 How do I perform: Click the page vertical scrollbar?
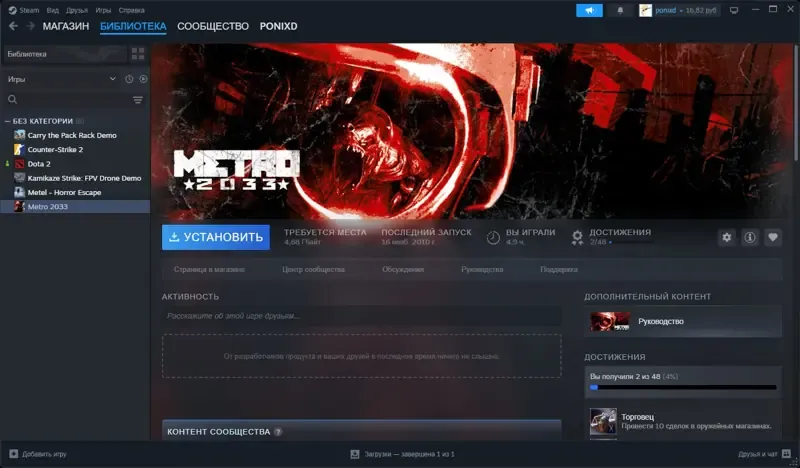(x=796, y=104)
